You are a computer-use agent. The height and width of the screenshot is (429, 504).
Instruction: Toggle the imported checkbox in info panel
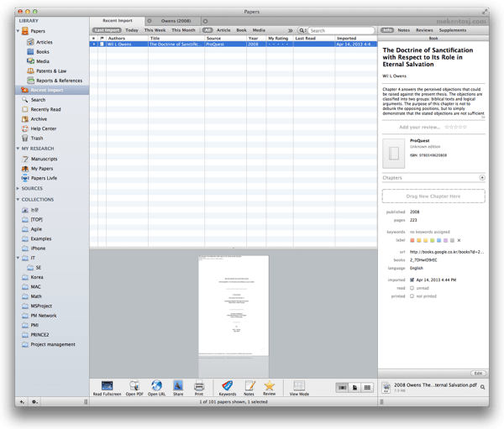click(412, 280)
